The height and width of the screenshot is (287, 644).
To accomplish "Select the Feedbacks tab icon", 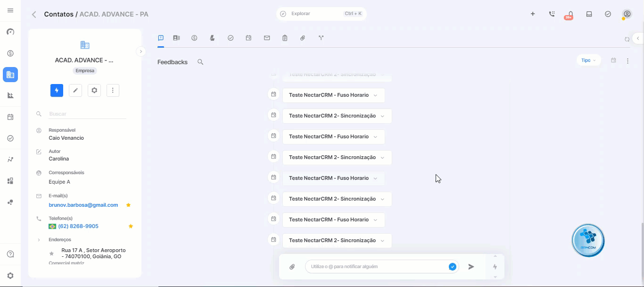I will coord(161,38).
